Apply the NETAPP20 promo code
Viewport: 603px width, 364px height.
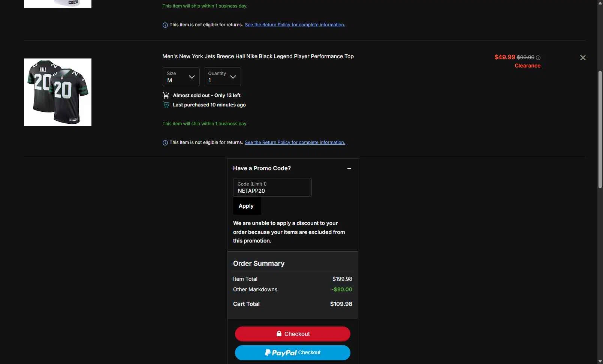(x=247, y=206)
